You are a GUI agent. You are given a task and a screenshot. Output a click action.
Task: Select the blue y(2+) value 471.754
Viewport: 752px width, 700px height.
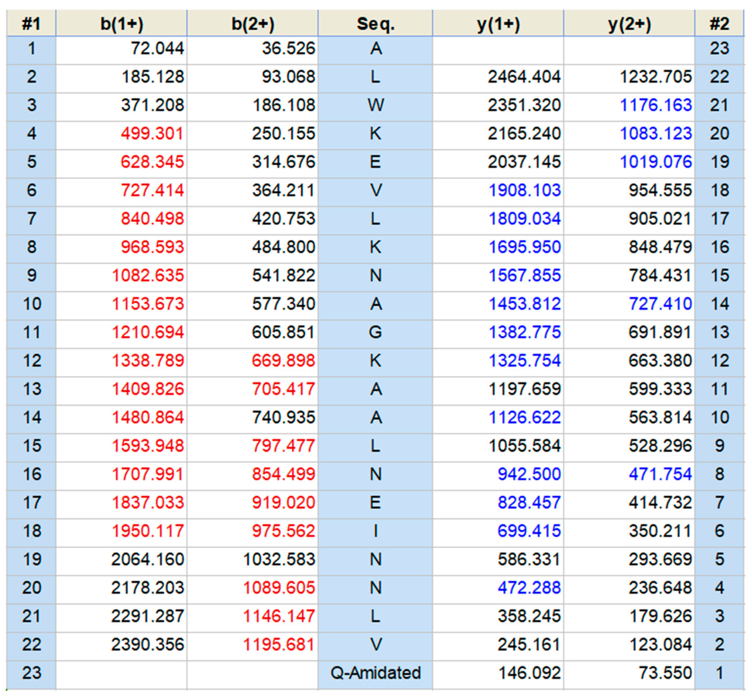tap(660, 474)
